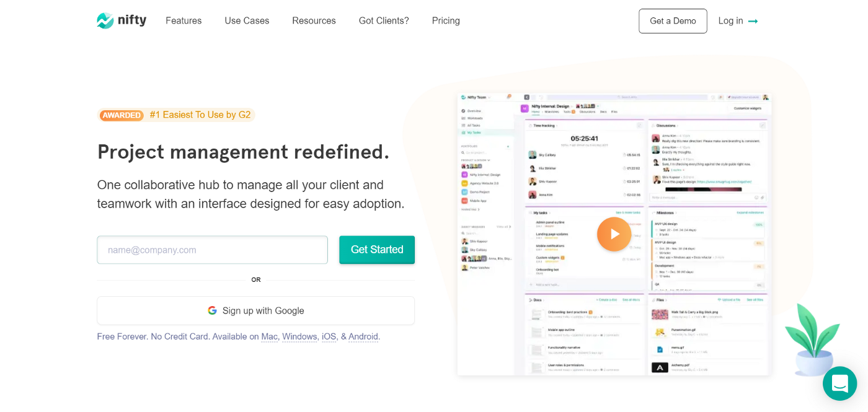Click the Nifty logo
This screenshot has height=412, width=868.
point(122,20)
